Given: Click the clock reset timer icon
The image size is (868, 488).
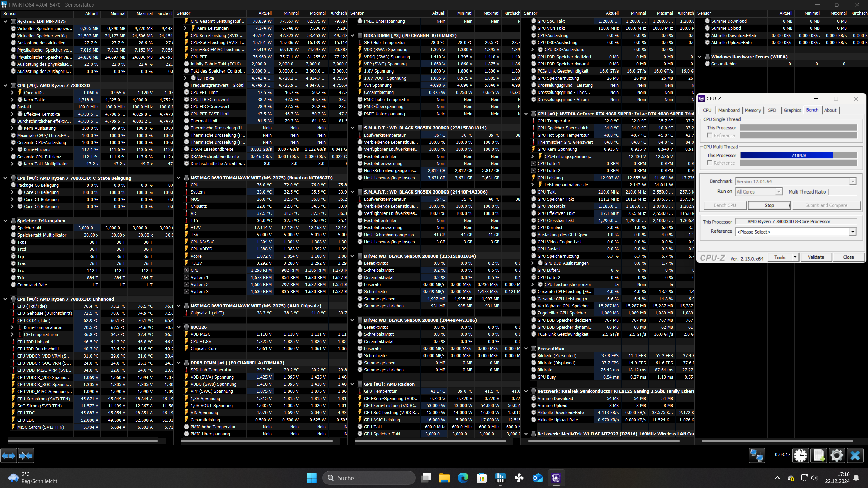Looking at the screenshot, I should point(801,455).
